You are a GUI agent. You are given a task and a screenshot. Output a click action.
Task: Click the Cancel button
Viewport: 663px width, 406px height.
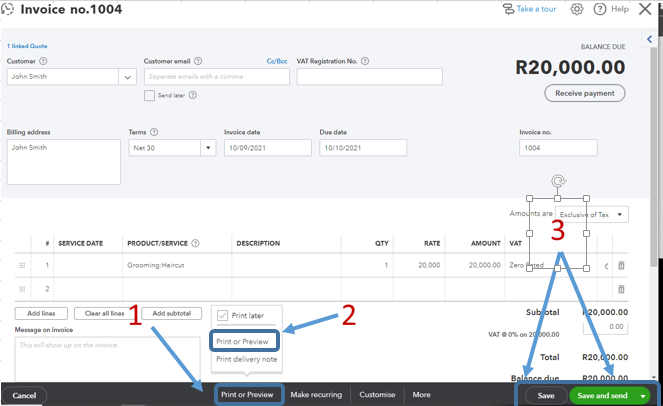point(24,395)
